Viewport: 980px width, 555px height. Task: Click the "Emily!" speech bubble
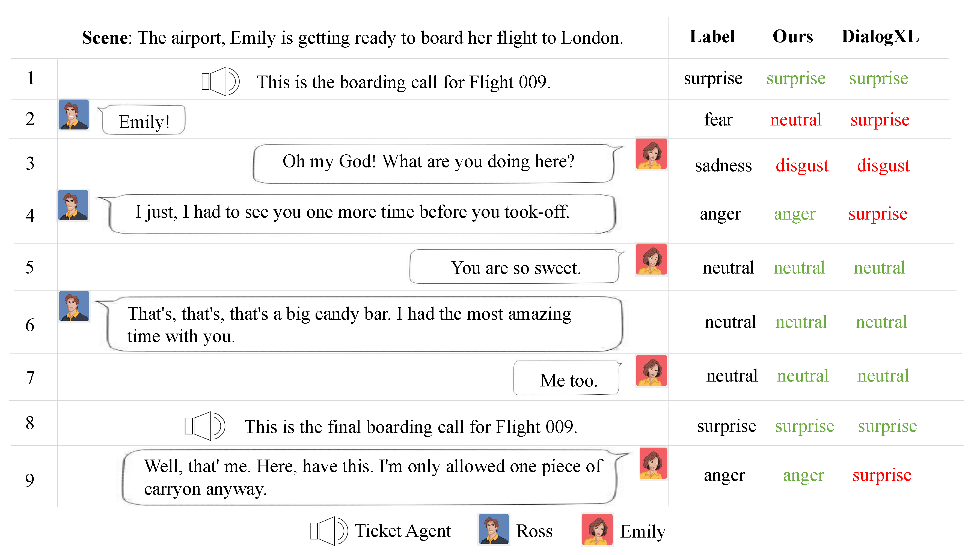click(x=144, y=121)
